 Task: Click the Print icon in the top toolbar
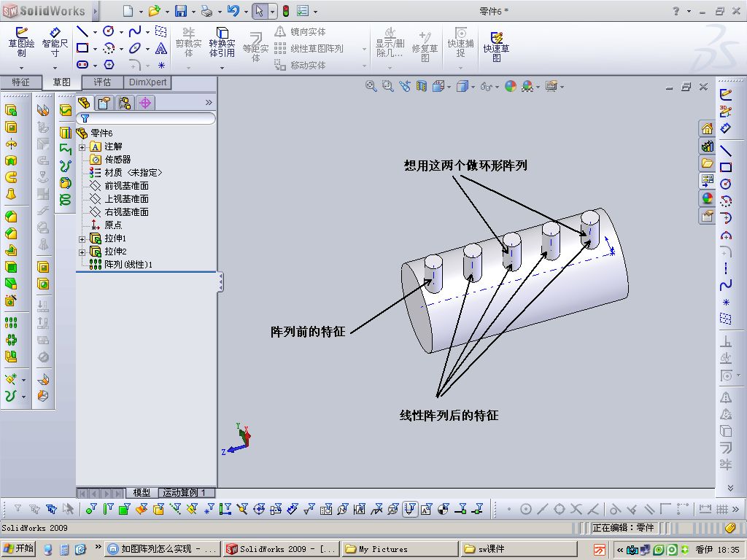pos(206,11)
